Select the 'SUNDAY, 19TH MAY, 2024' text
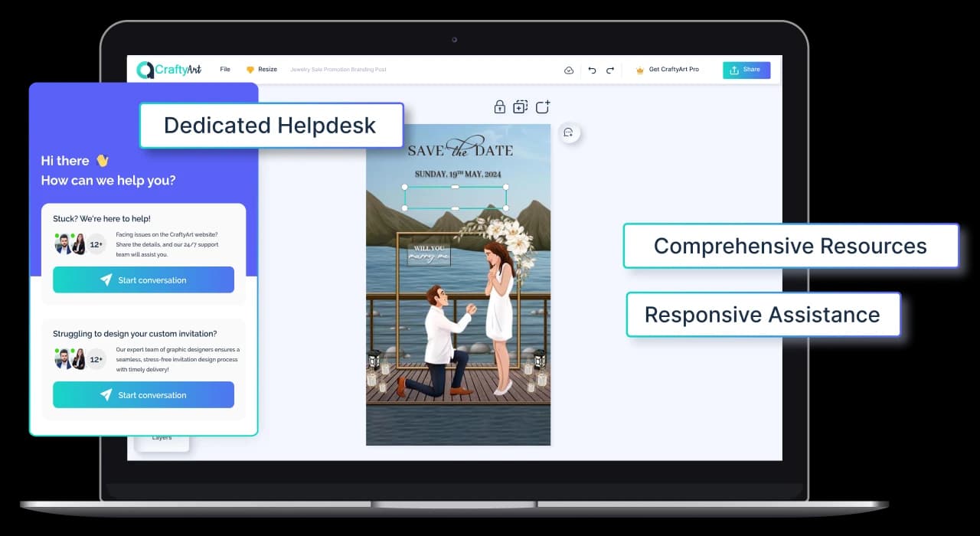980x536 pixels. (458, 175)
